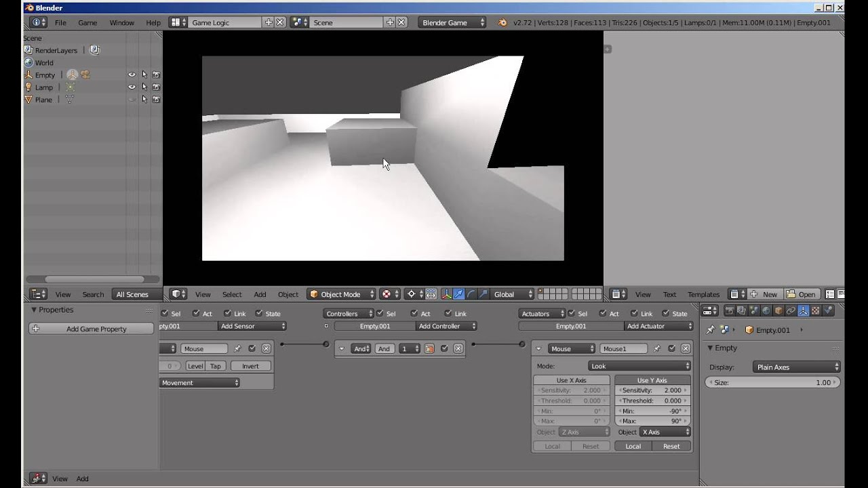The width and height of the screenshot is (868, 488).
Task: Toggle renderability camera icon for Lamp row
Action: click(x=156, y=87)
